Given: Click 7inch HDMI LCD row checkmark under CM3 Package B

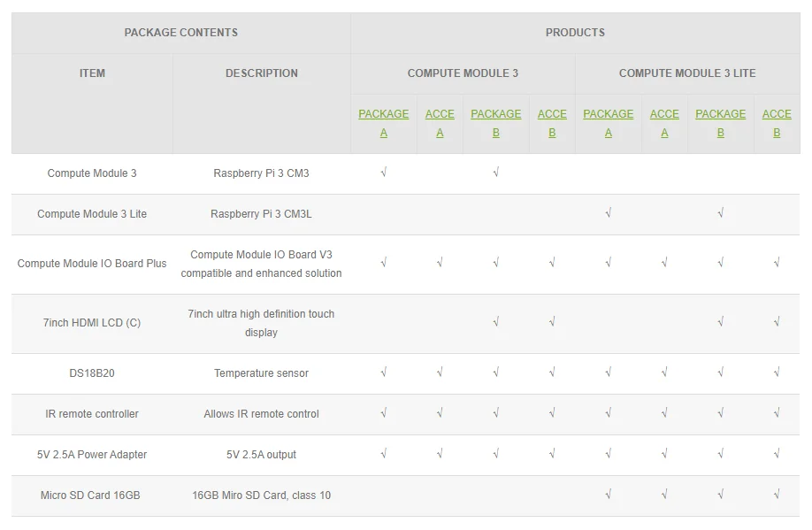Looking at the screenshot, I should [x=495, y=322].
